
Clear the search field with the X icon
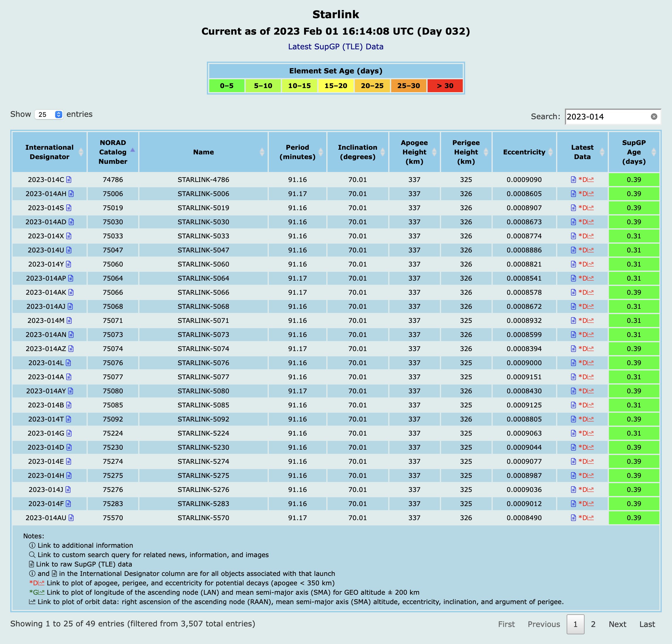click(x=654, y=117)
